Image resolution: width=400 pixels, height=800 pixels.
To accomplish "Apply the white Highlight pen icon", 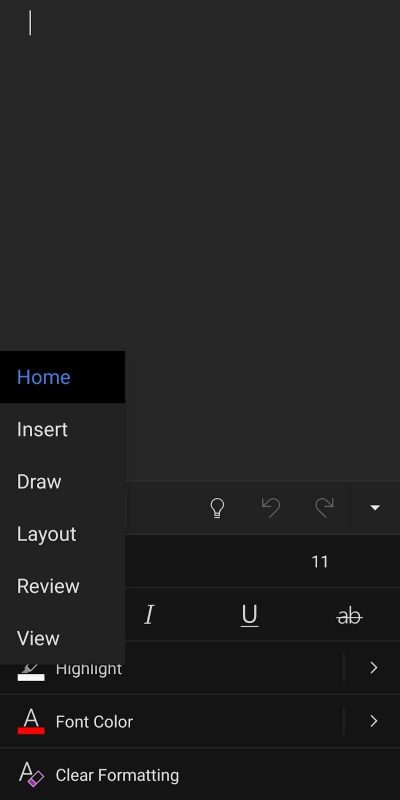I will 31,672.
